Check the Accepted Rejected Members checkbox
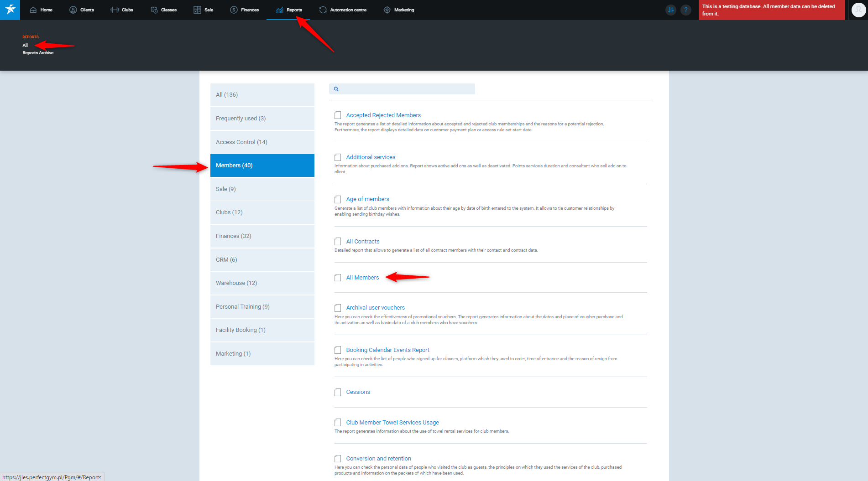This screenshot has height=481, width=868. coord(338,115)
